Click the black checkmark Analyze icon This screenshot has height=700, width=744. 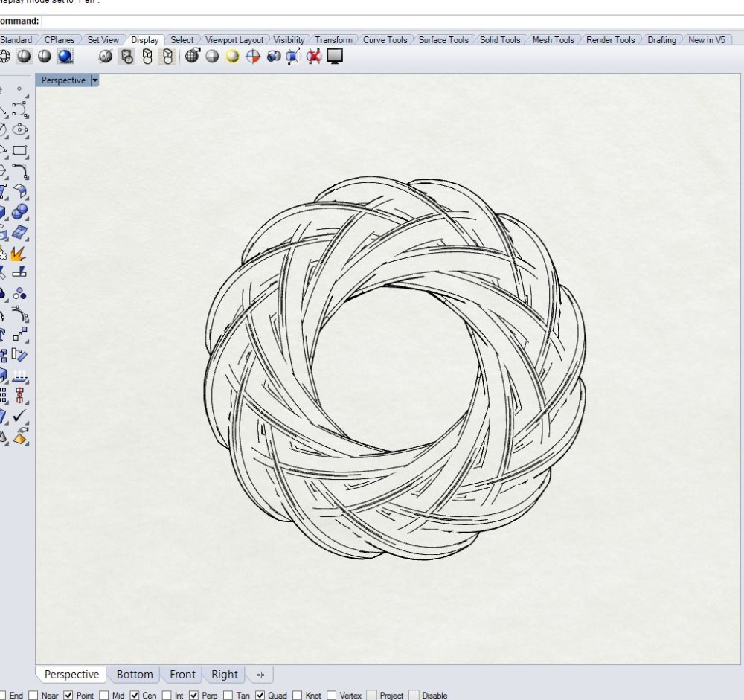(19, 416)
